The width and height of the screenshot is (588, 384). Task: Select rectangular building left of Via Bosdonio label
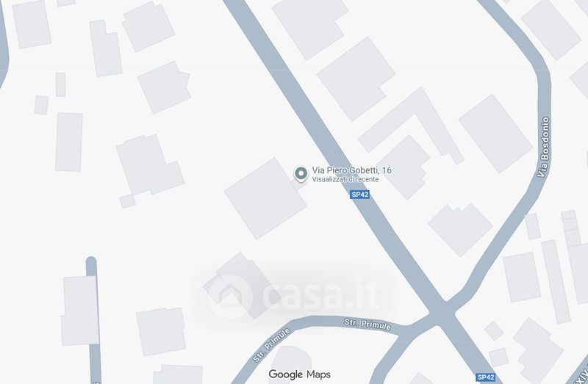[x=495, y=134]
